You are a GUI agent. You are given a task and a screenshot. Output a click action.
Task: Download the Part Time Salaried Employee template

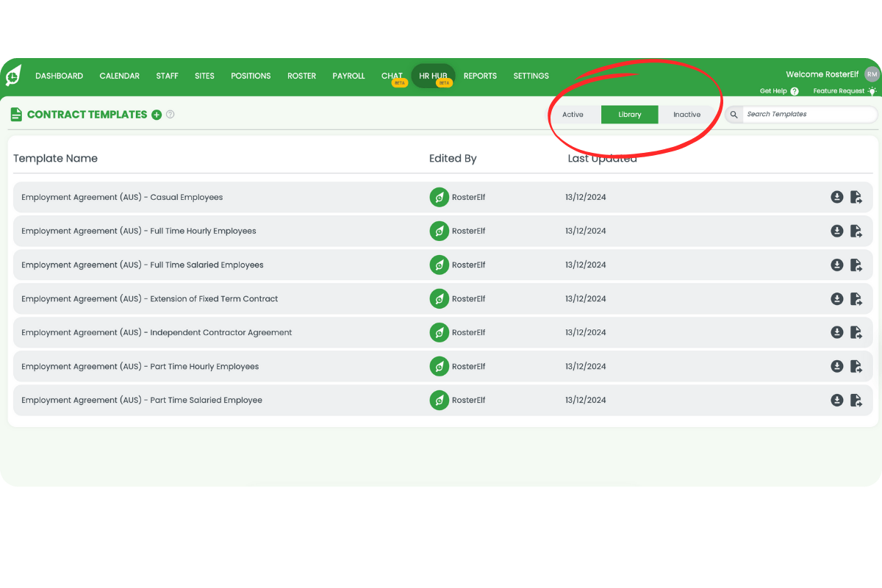(x=837, y=400)
